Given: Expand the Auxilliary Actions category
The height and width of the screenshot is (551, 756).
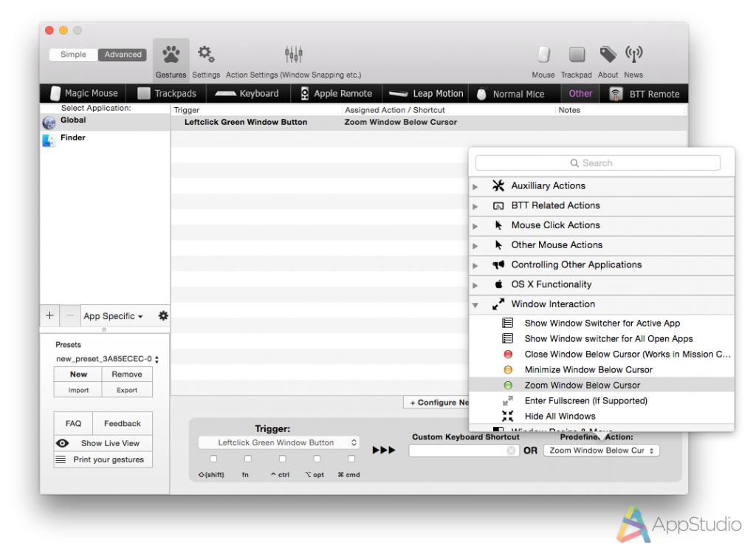Looking at the screenshot, I should pyautogui.click(x=475, y=186).
